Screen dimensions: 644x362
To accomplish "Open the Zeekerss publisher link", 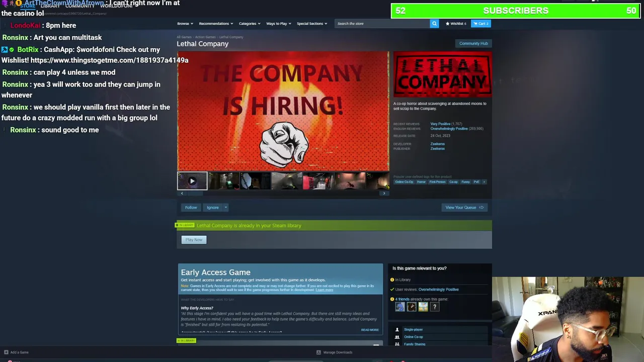I will [x=437, y=149].
